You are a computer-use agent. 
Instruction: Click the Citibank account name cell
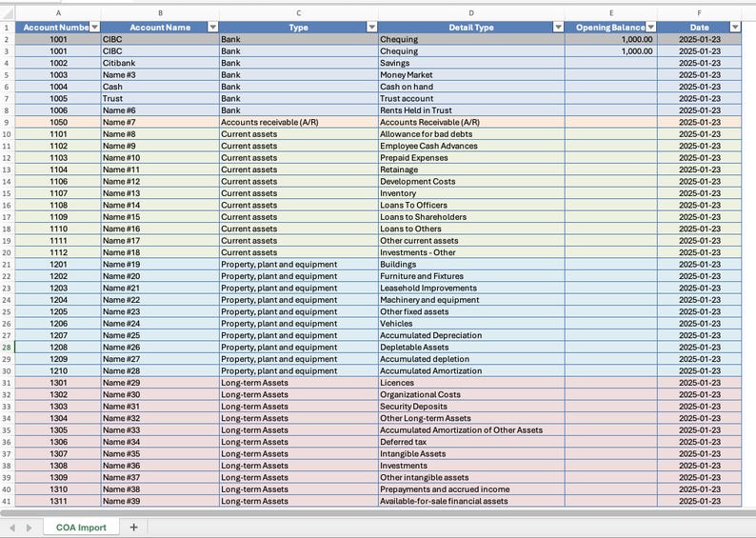click(x=160, y=63)
